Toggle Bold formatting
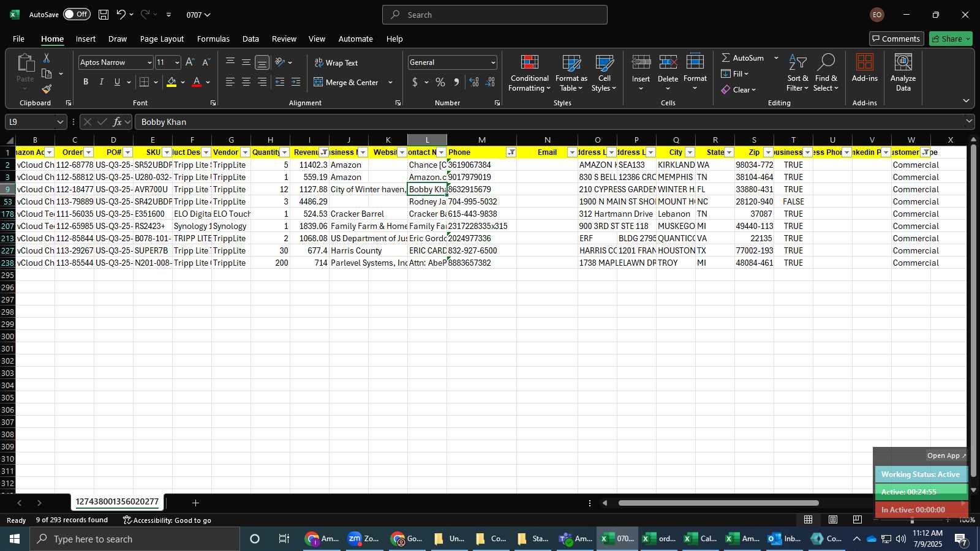 coord(86,82)
